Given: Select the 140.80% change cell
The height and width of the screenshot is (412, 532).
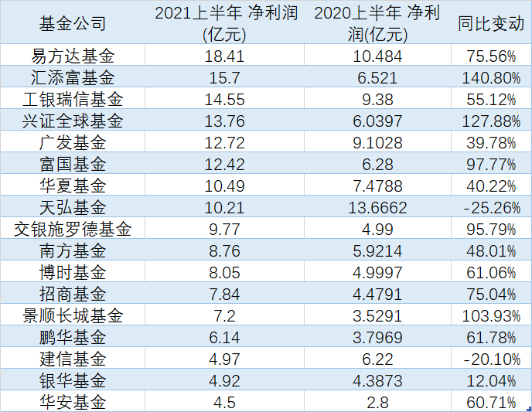Looking at the screenshot, I should (491, 77).
